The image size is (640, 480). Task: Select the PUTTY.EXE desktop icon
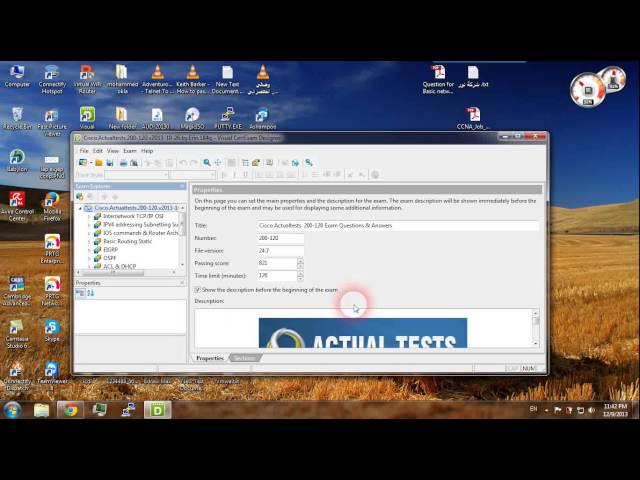[227, 118]
